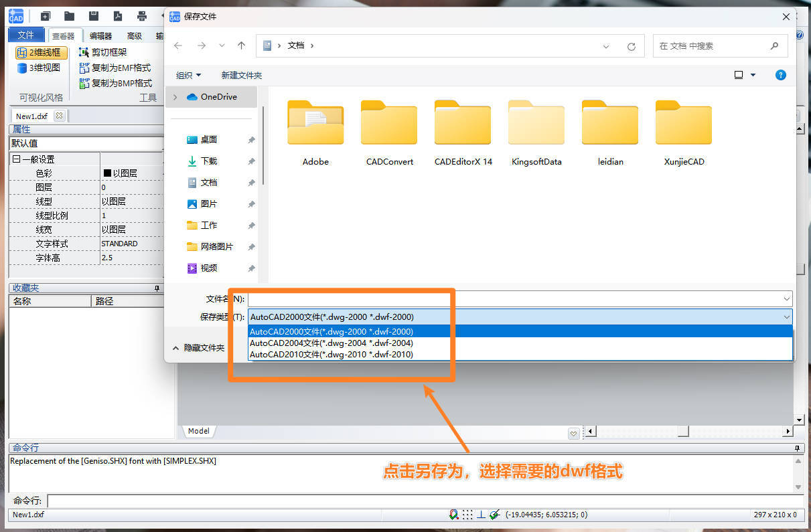Switch to the 编辑器 ribbon tab

coord(101,36)
